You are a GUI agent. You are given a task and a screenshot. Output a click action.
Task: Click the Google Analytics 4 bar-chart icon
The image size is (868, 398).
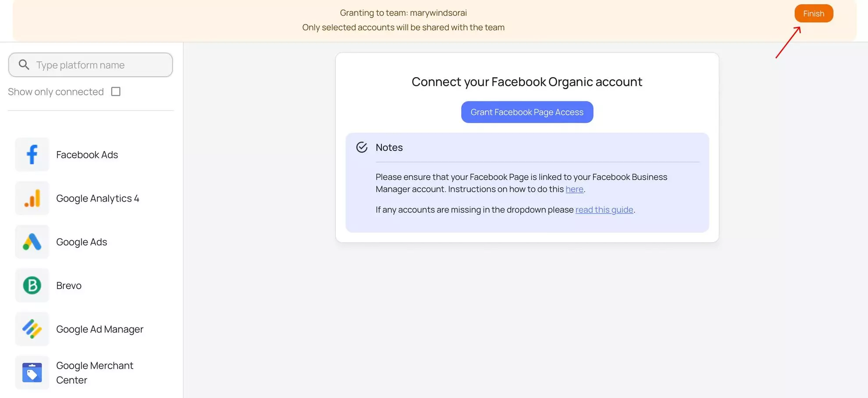coord(32,198)
